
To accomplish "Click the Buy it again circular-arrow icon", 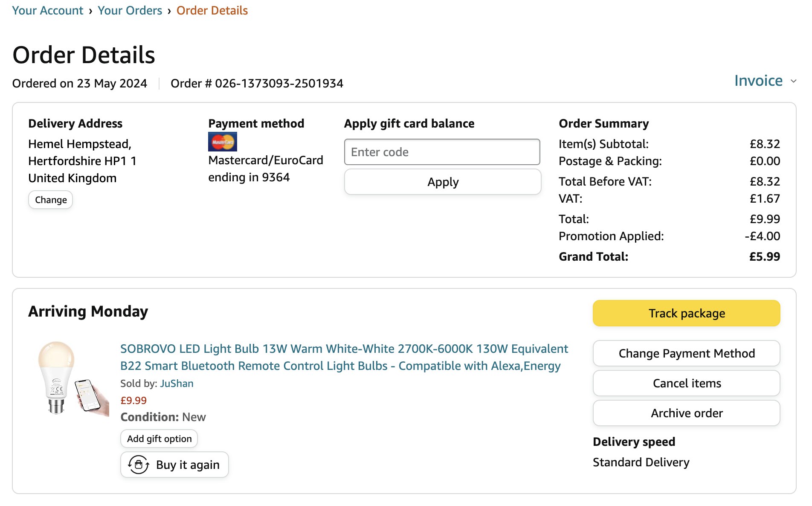I will pyautogui.click(x=139, y=465).
